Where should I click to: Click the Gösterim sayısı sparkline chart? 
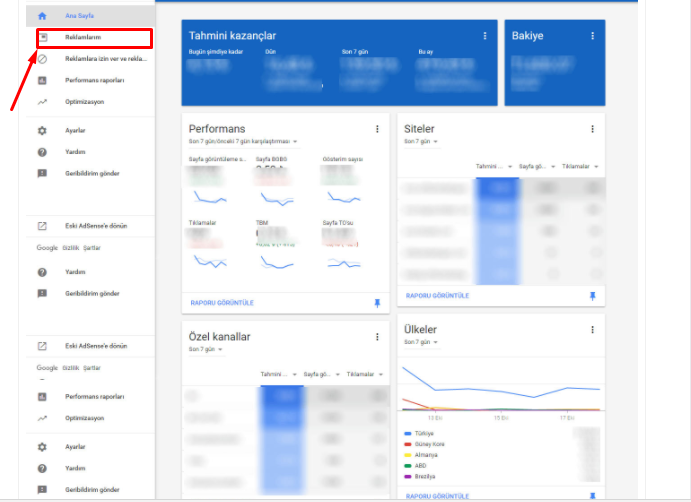344,197
